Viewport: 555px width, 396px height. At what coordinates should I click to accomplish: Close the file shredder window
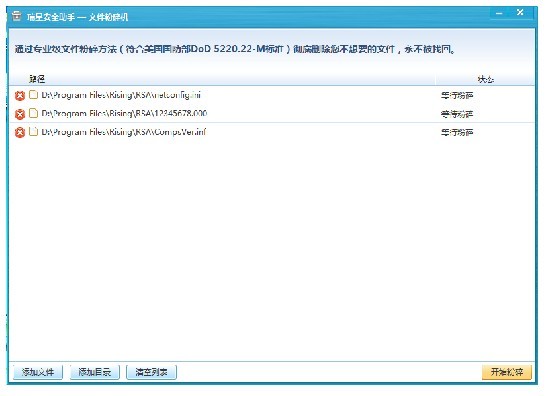(520, 13)
